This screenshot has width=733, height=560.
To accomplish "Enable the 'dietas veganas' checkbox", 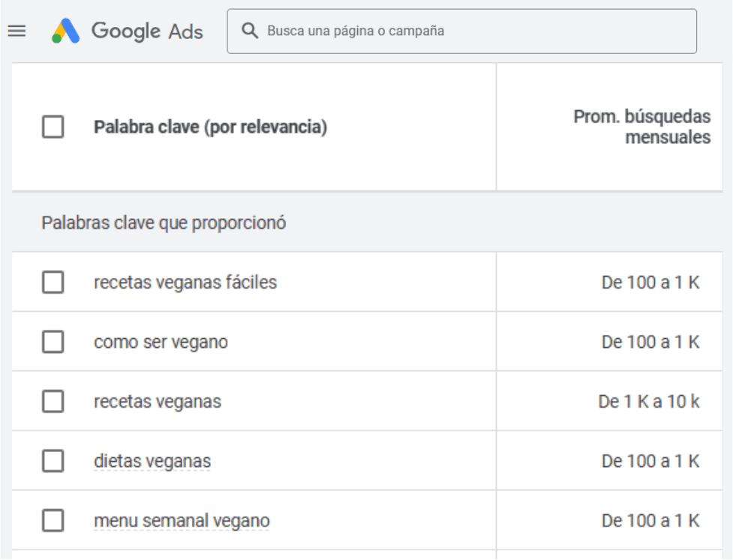I will [53, 460].
